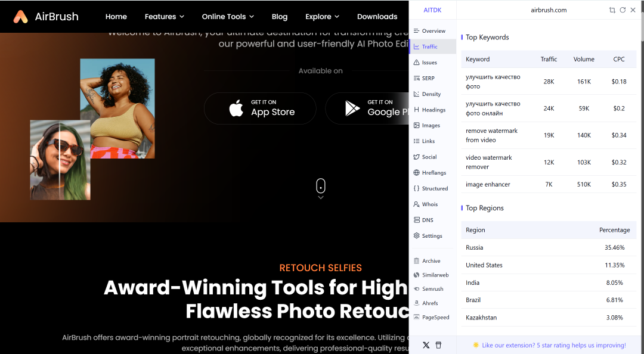Expand the Features dropdown menu
This screenshot has height=354, width=644.
pyautogui.click(x=165, y=17)
